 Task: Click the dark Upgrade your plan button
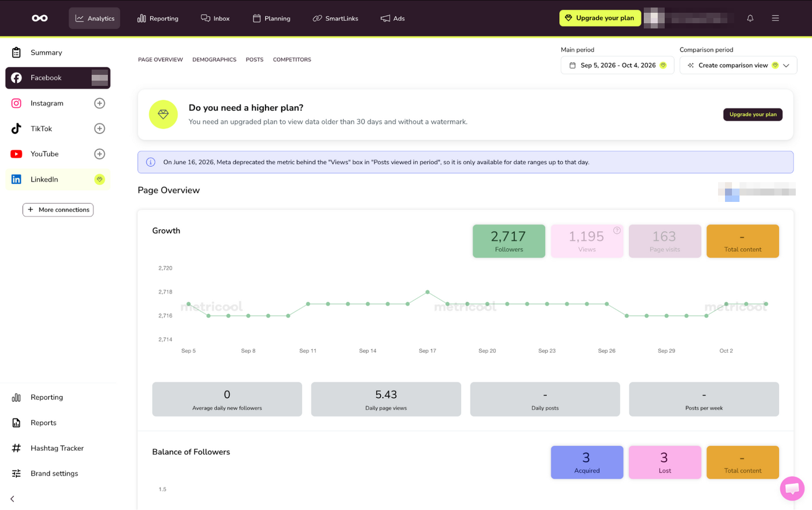tap(753, 114)
